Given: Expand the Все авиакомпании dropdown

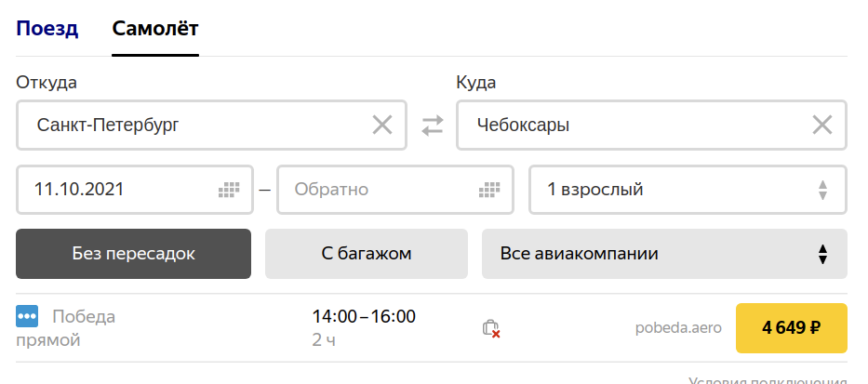Looking at the screenshot, I should pos(664,254).
